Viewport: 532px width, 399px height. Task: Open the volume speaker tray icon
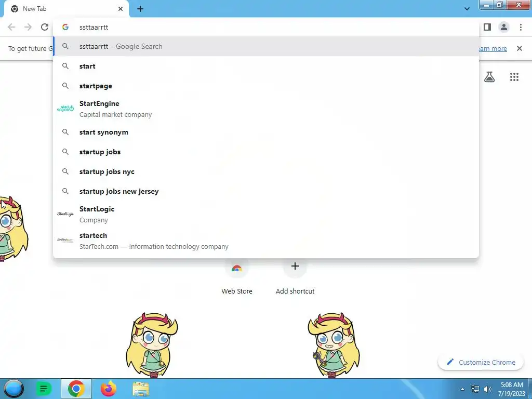[488, 389]
